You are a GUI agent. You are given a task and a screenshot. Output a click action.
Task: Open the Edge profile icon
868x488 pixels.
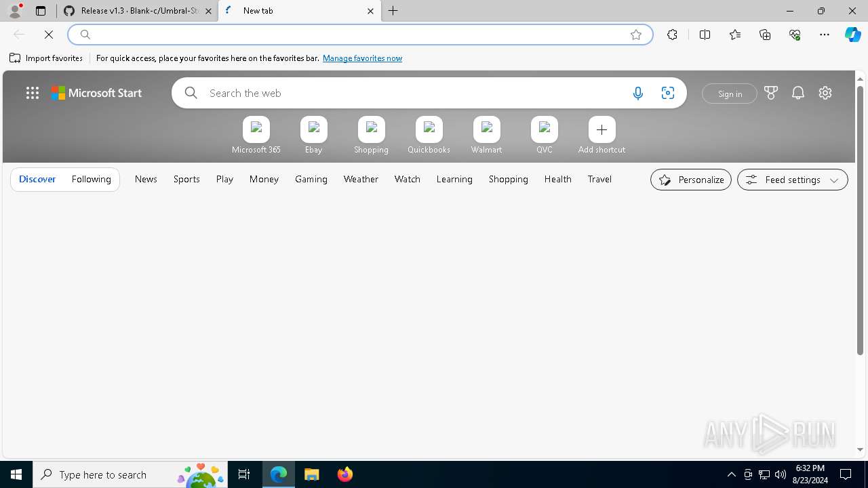click(15, 11)
